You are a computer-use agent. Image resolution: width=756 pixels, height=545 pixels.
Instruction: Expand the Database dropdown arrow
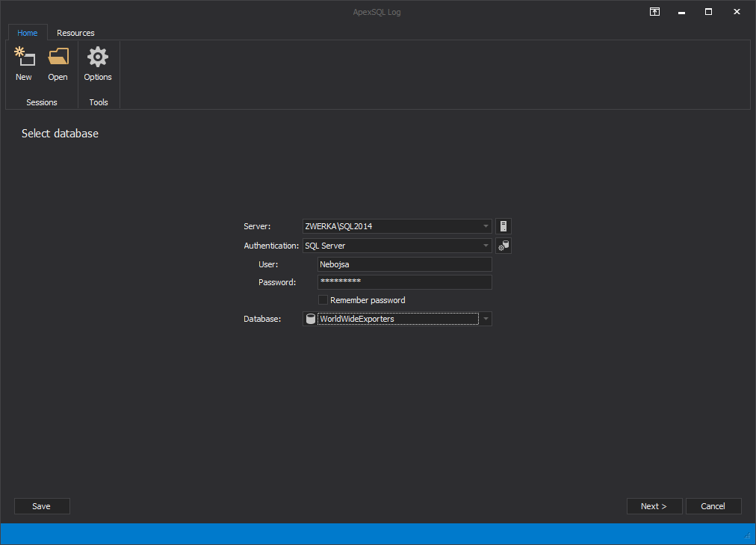[486, 319]
